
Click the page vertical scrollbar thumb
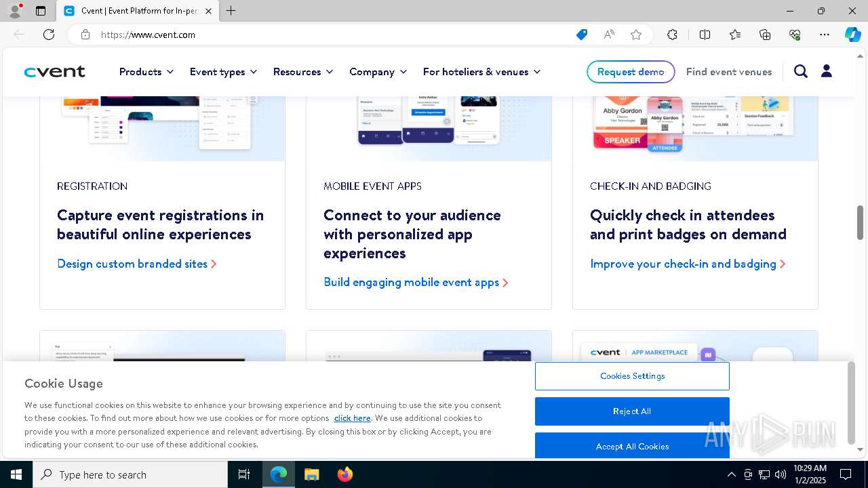pyautogui.click(x=860, y=222)
